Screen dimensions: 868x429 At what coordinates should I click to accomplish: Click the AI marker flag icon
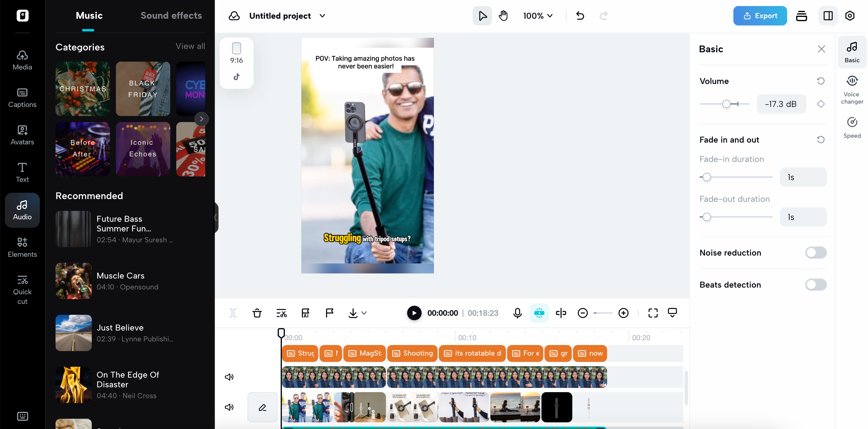[x=305, y=313]
